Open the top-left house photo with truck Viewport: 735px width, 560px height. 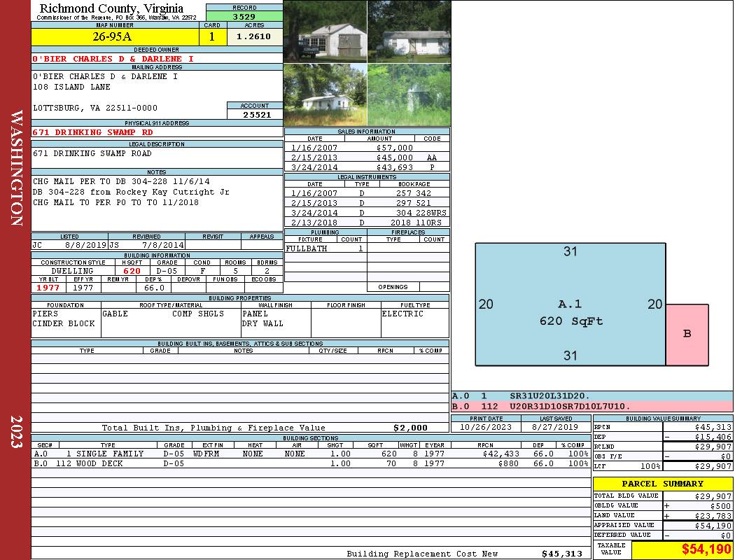325,31
